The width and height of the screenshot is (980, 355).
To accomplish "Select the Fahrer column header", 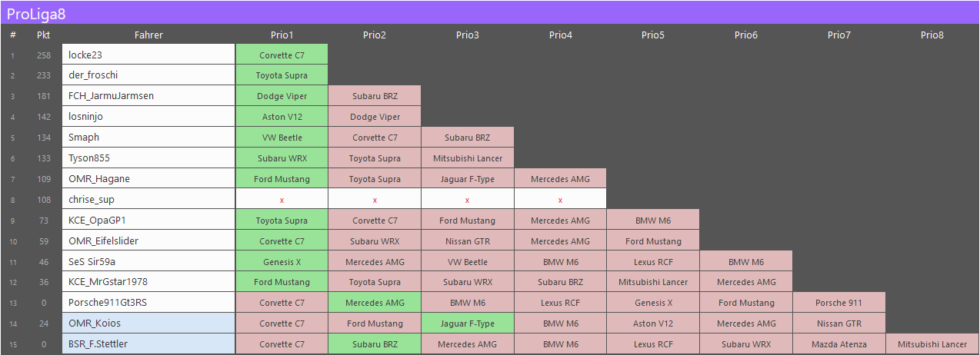I will tap(148, 35).
